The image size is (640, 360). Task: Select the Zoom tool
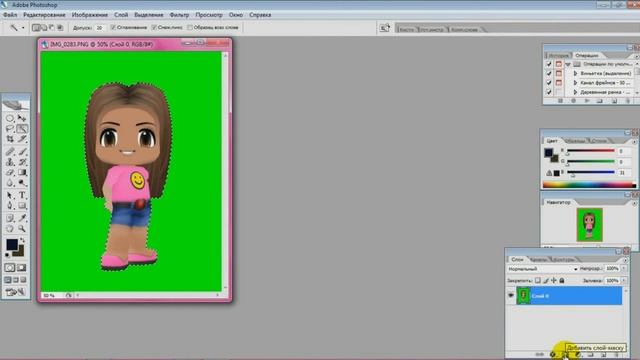[x=22, y=229]
